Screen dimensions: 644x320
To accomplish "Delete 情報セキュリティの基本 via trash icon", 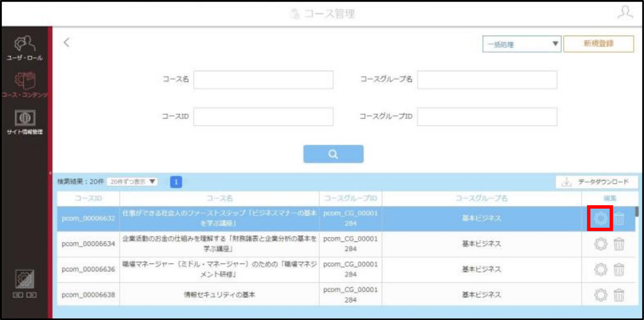I will [x=619, y=295].
